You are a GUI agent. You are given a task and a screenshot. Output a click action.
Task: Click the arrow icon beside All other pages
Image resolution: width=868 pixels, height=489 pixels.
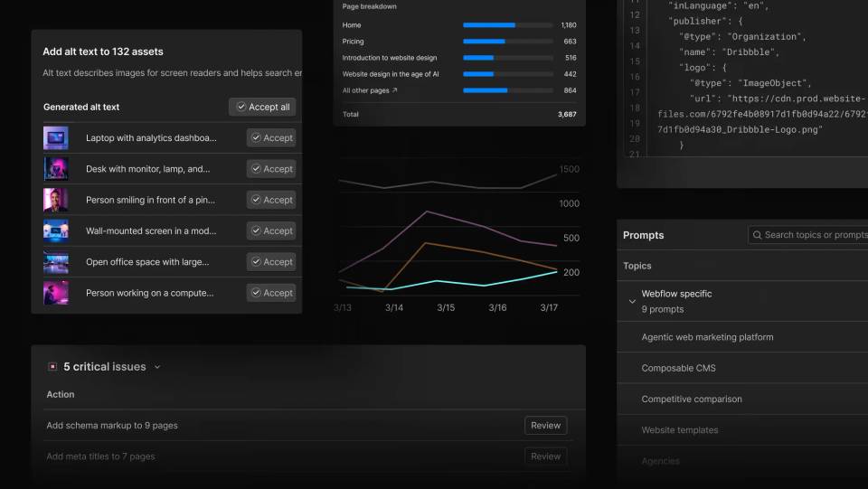click(395, 90)
